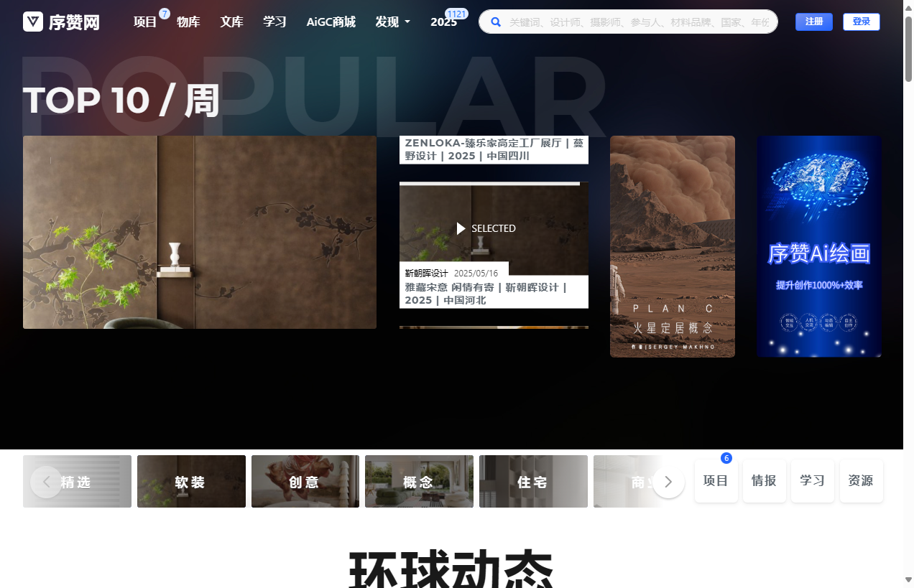
Task: Select the 精选 category tab
Action: pos(77,482)
